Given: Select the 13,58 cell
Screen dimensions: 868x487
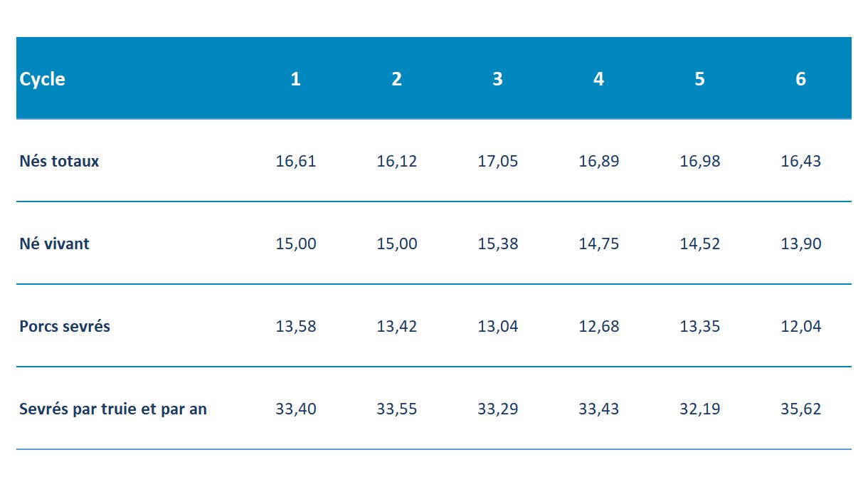Looking at the screenshot, I should [296, 327].
